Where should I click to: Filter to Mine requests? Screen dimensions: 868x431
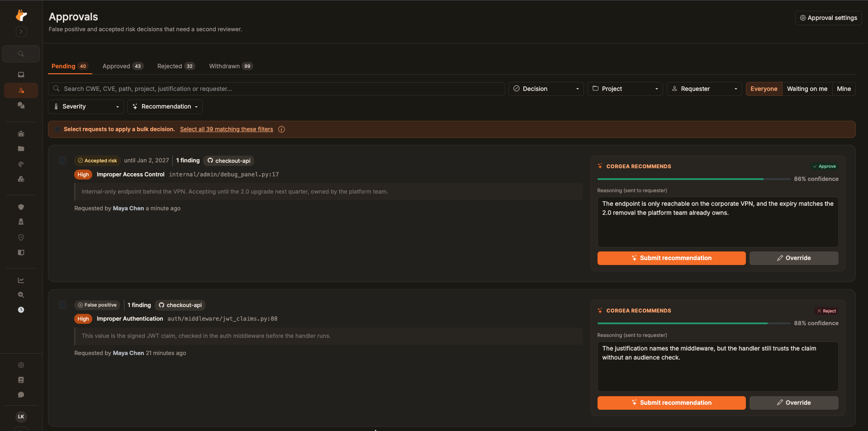coord(844,89)
